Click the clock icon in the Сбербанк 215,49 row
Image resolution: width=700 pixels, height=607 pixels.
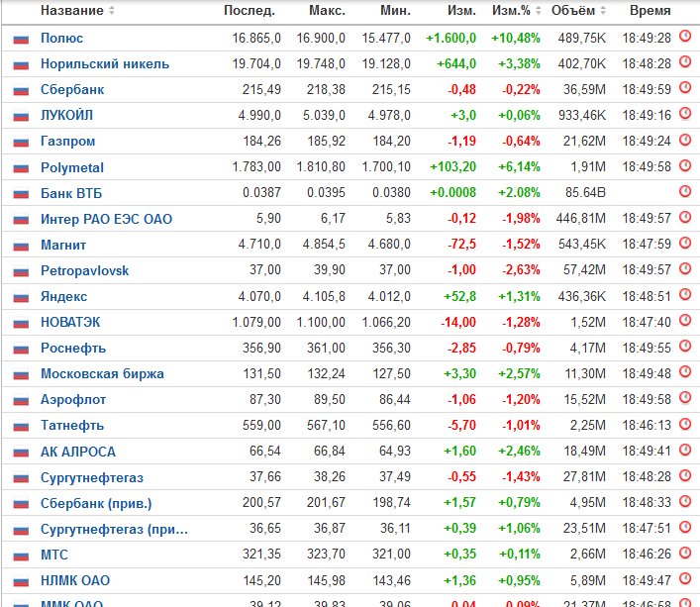[x=685, y=88]
